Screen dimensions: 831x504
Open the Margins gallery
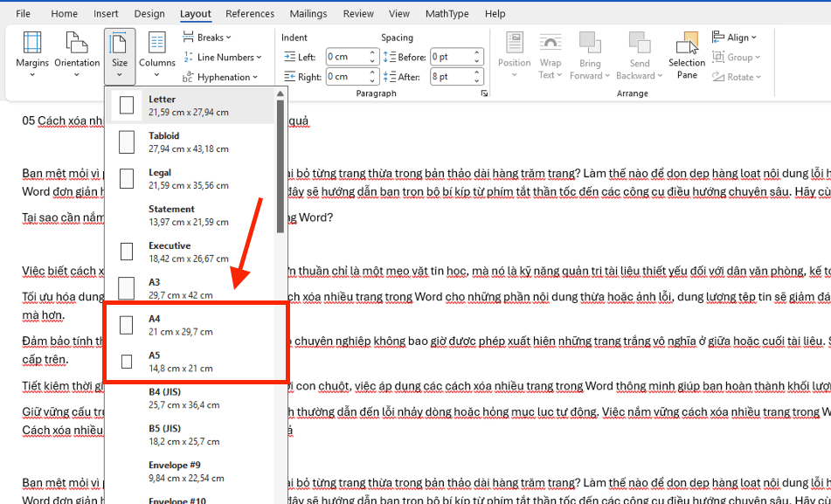point(32,55)
